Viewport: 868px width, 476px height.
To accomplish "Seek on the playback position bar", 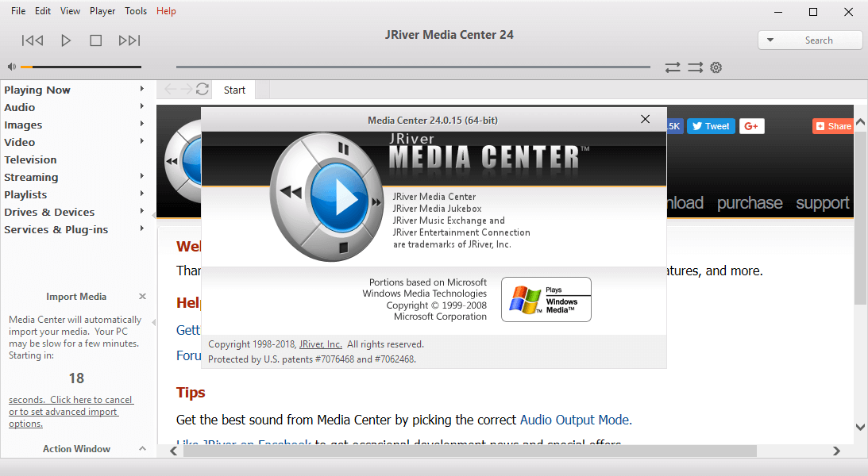I will 413,67.
